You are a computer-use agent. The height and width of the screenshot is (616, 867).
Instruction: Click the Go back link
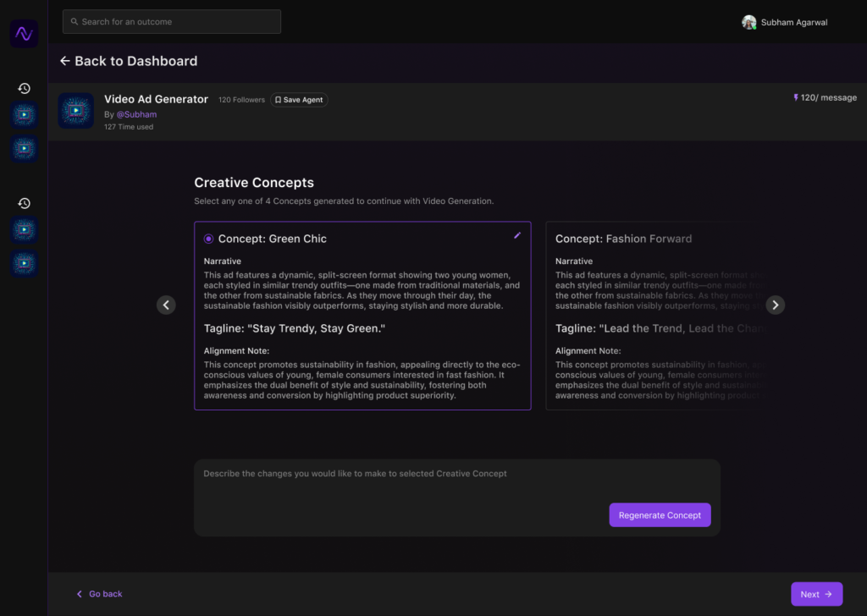tap(100, 594)
